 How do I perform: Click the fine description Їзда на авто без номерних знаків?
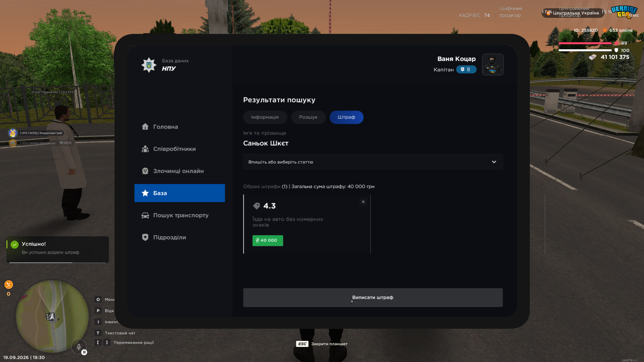(x=288, y=222)
